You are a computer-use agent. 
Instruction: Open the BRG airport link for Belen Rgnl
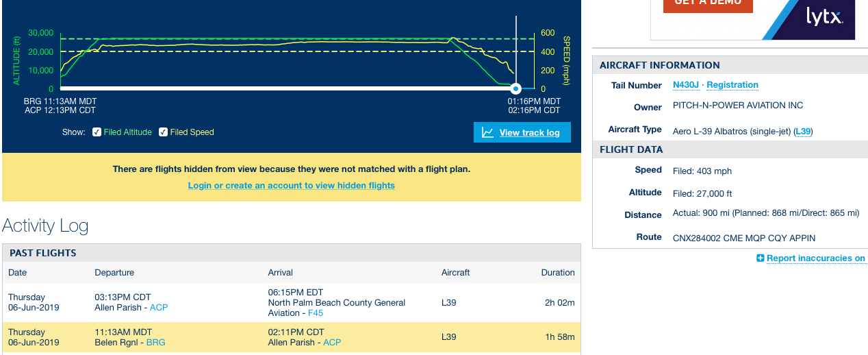[156, 343]
